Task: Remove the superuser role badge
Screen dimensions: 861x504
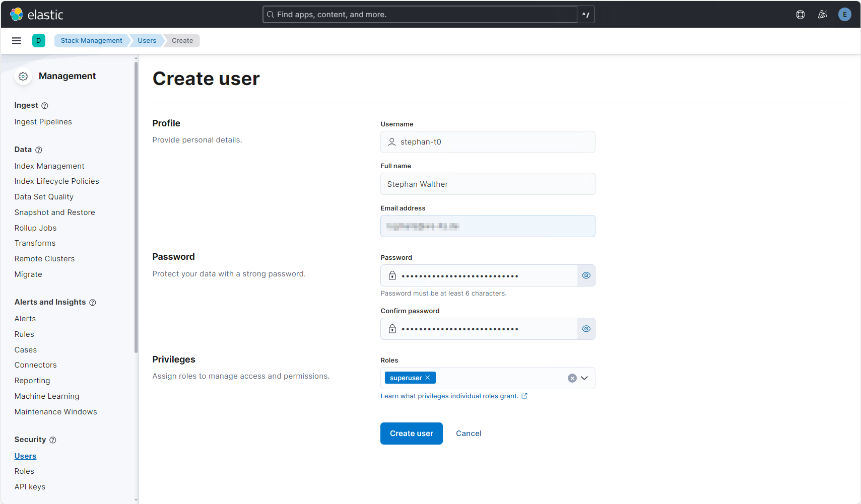Action: coord(428,378)
